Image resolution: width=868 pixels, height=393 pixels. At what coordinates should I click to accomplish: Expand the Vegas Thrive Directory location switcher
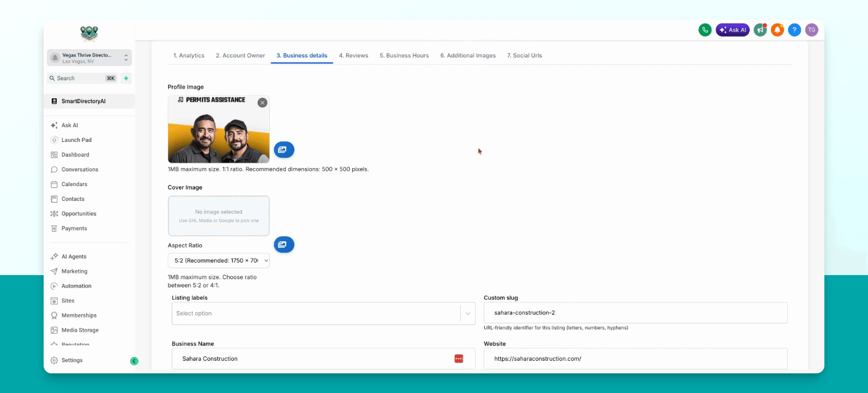pyautogui.click(x=89, y=57)
